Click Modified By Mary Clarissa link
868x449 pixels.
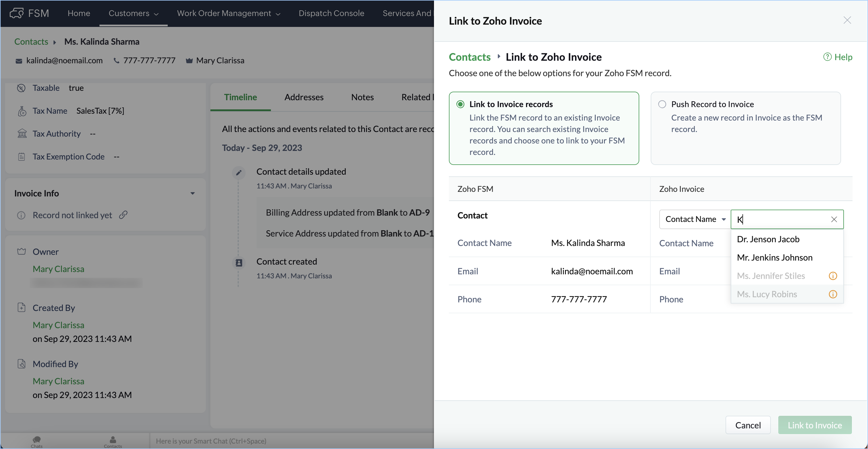pyautogui.click(x=58, y=381)
